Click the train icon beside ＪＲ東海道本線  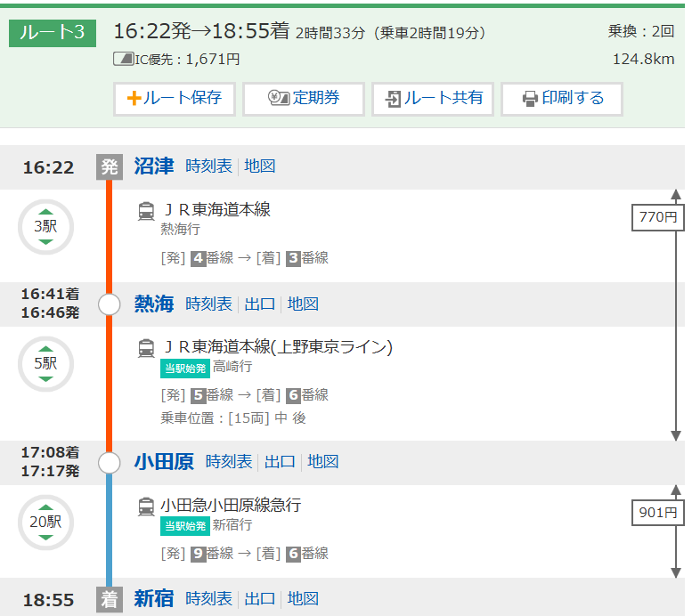[147, 211]
